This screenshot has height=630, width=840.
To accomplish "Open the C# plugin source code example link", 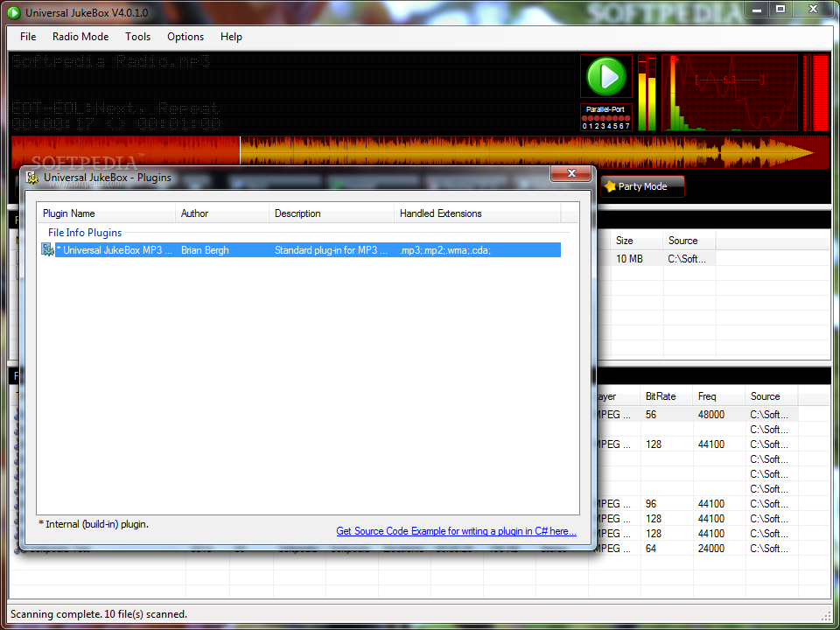I will pyautogui.click(x=456, y=531).
